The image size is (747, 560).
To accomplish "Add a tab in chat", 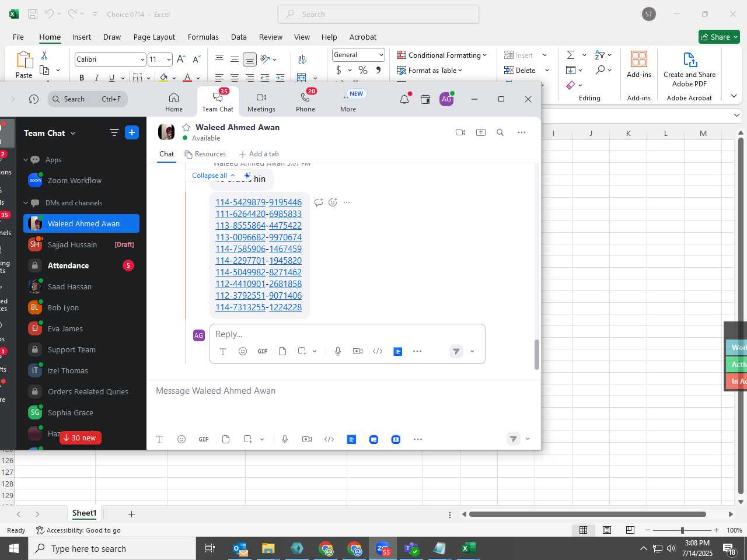I will 259,154.
